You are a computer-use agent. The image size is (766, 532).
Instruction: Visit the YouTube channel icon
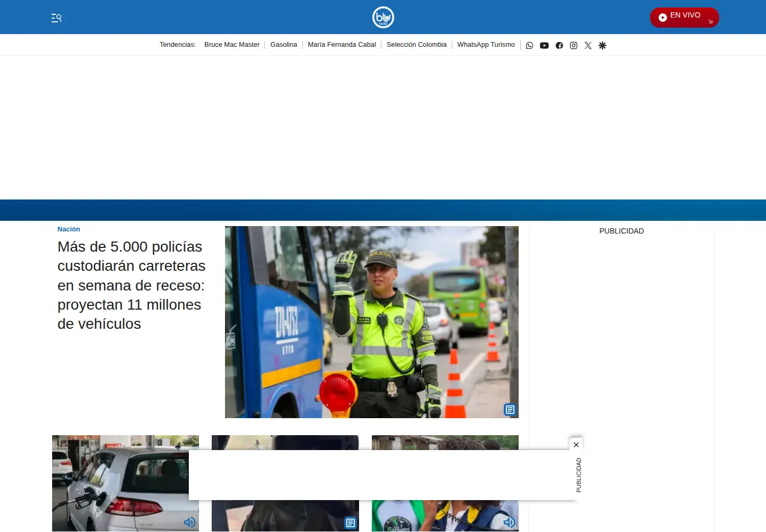tap(544, 45)
